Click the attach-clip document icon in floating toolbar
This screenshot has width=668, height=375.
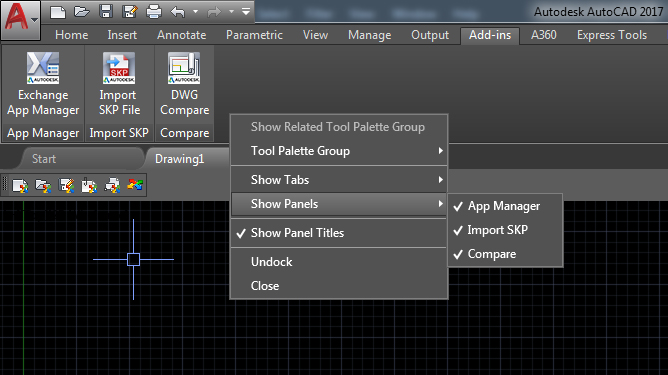[x=89, y=186]
